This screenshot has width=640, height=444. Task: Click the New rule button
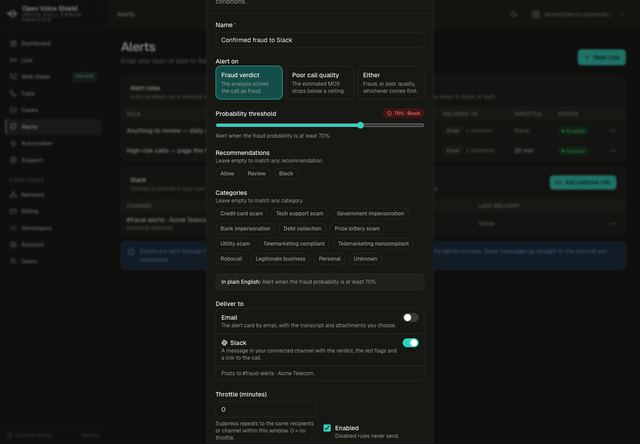coord(602,57)
